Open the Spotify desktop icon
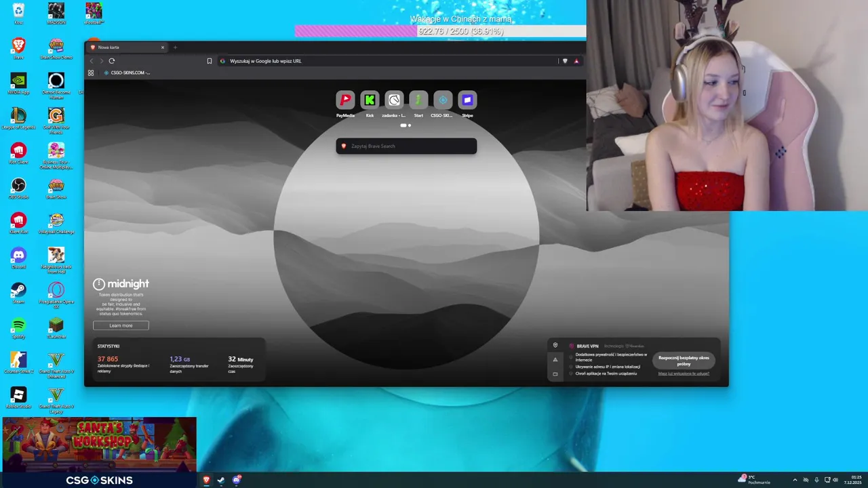 click(18, 328)
